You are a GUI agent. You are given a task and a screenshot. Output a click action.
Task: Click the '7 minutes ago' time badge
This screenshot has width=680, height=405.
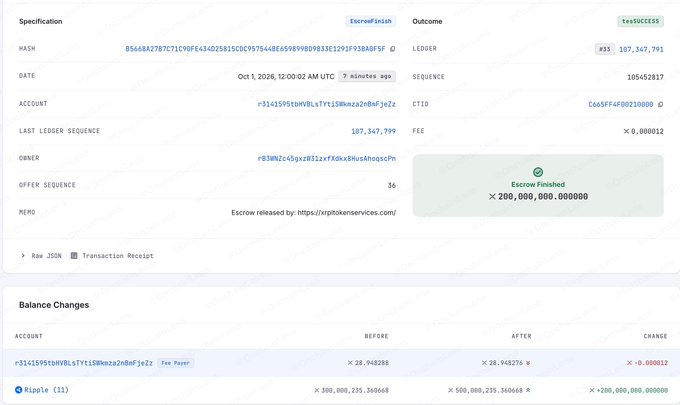367,76
